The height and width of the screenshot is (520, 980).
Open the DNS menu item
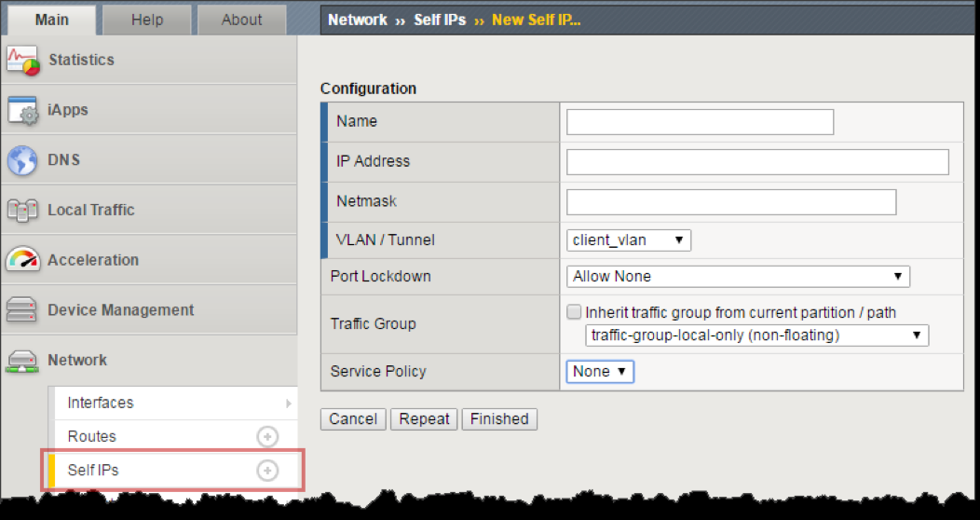click(x=149, y=159)
